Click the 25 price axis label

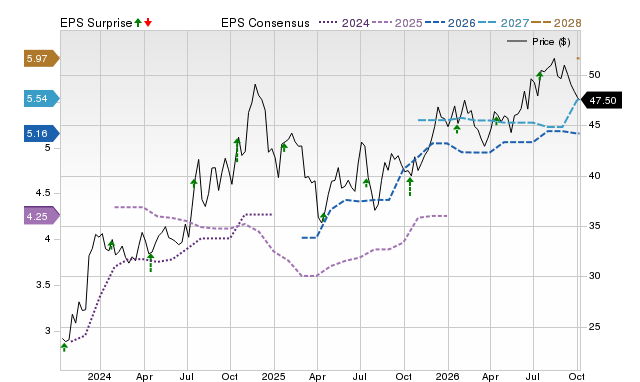pos(594,327)
